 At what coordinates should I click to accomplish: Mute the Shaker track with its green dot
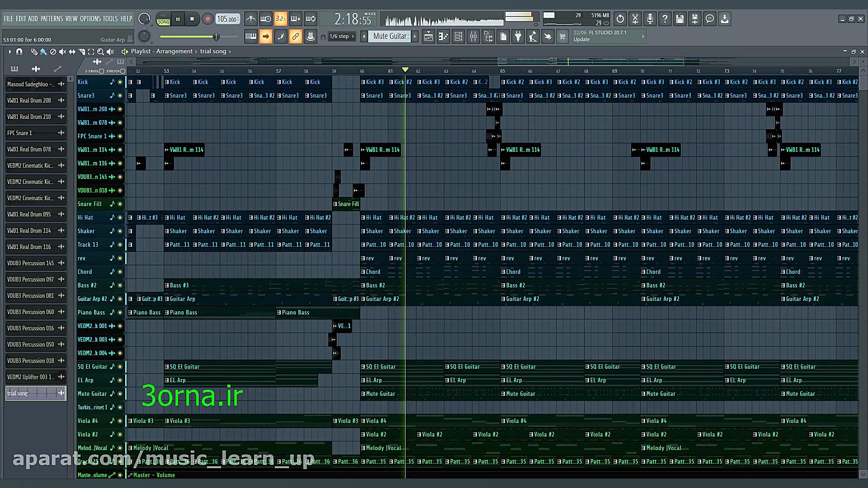[x=120, y=231]
